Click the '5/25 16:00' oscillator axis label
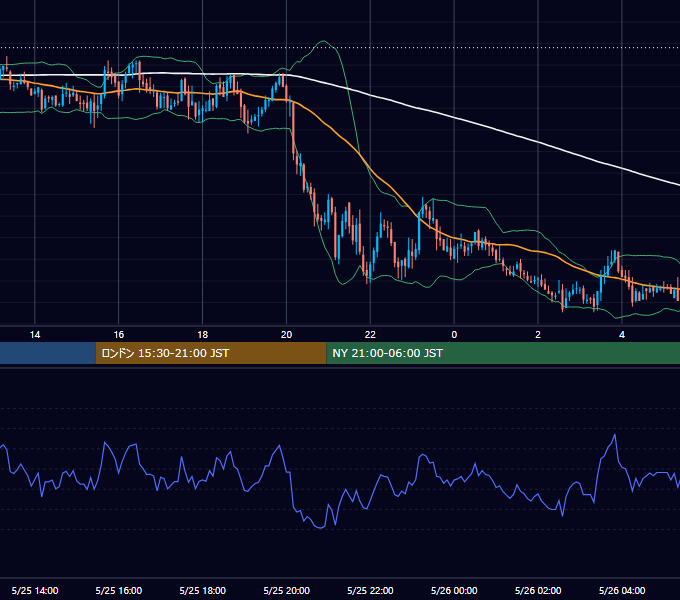Screen dimensions: 680x600 (118, 590)
